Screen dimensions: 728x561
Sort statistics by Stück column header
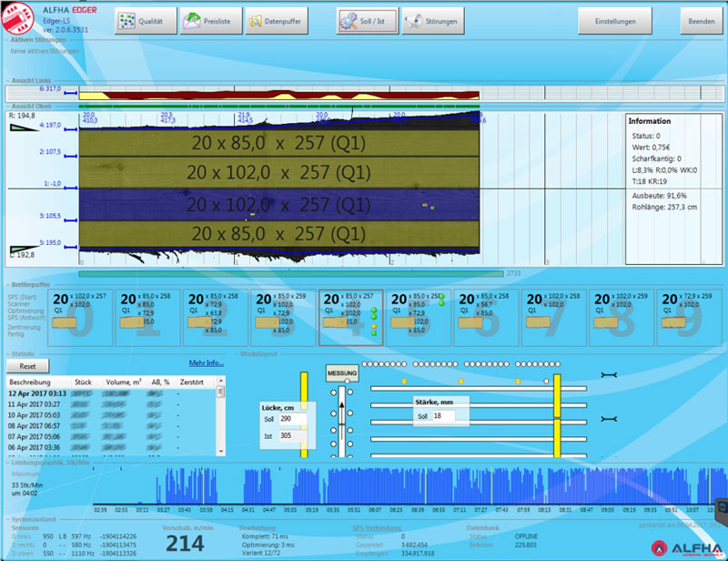[x=84, y=381]
